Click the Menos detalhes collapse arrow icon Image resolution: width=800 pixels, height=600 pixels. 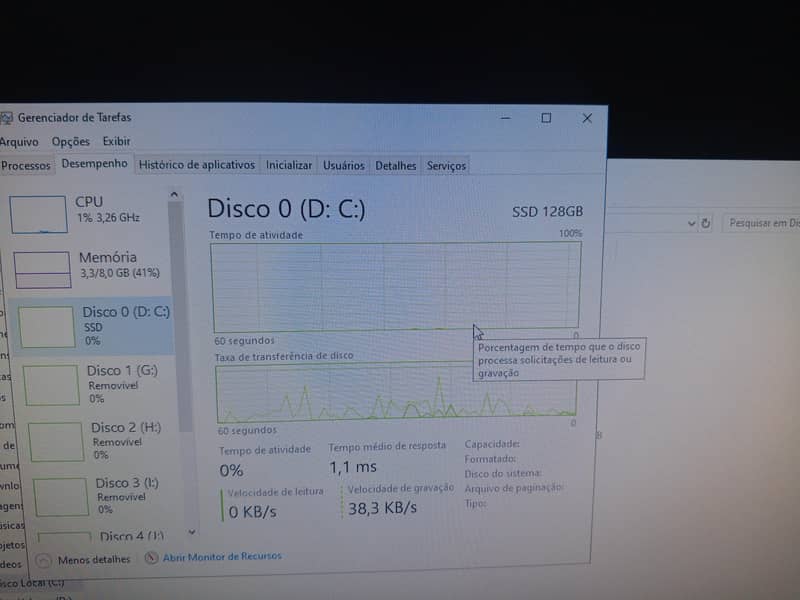pos(43,560)
